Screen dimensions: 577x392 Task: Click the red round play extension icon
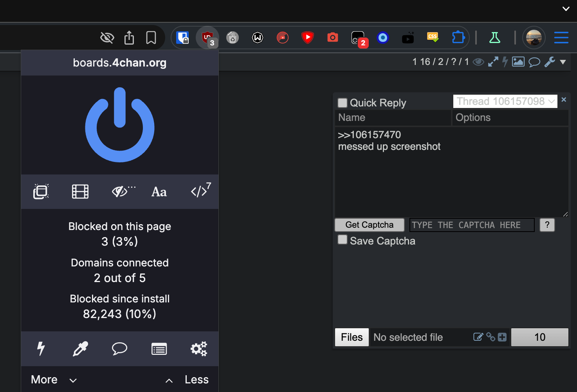(283, 38)
